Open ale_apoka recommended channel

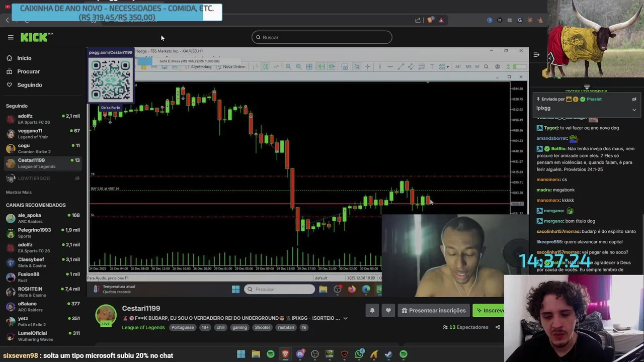click(x=43, y=218)
